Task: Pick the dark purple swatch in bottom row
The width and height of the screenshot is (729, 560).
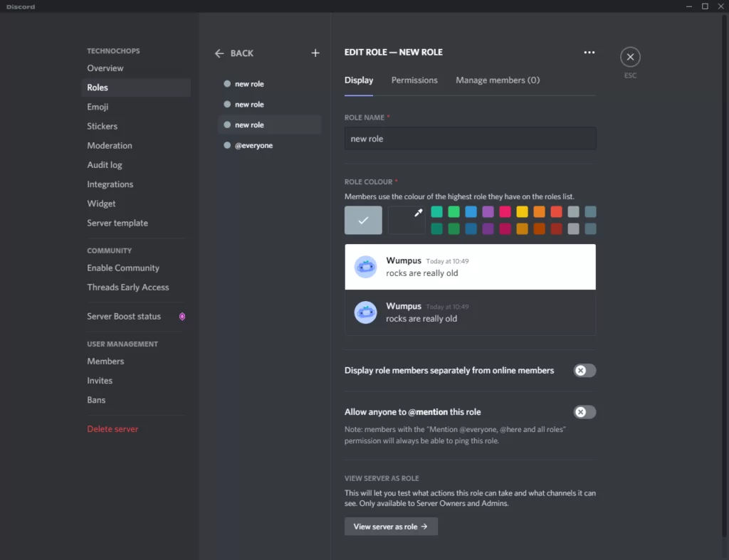Action: click(x=488, y=228)
